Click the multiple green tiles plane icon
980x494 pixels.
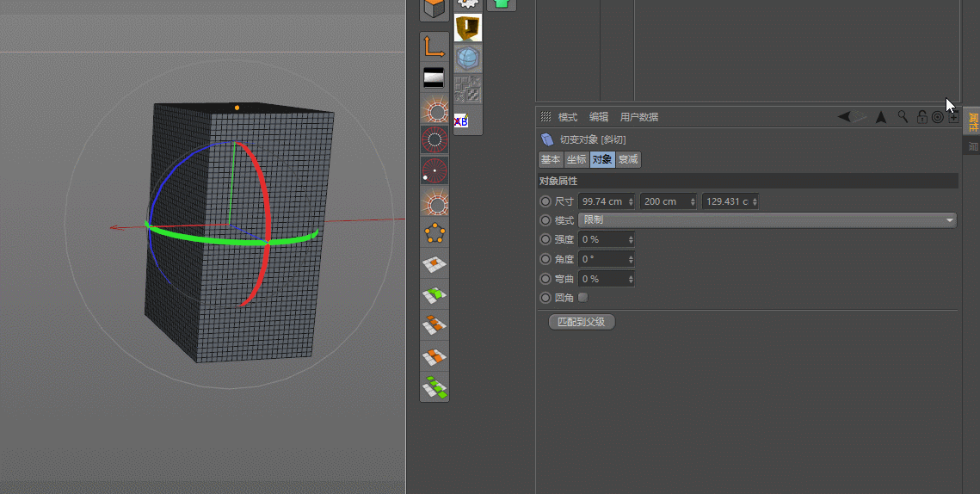pos(435,387)
